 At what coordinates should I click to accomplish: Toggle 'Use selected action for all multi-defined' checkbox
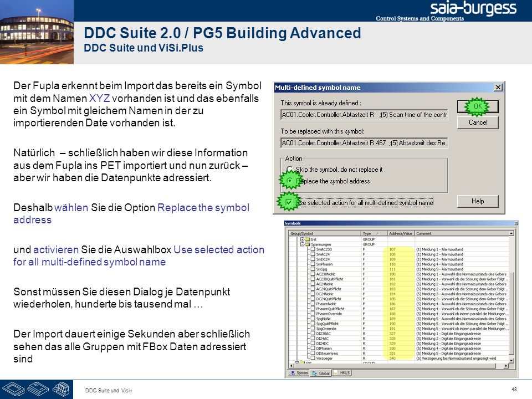pos(289,203)
